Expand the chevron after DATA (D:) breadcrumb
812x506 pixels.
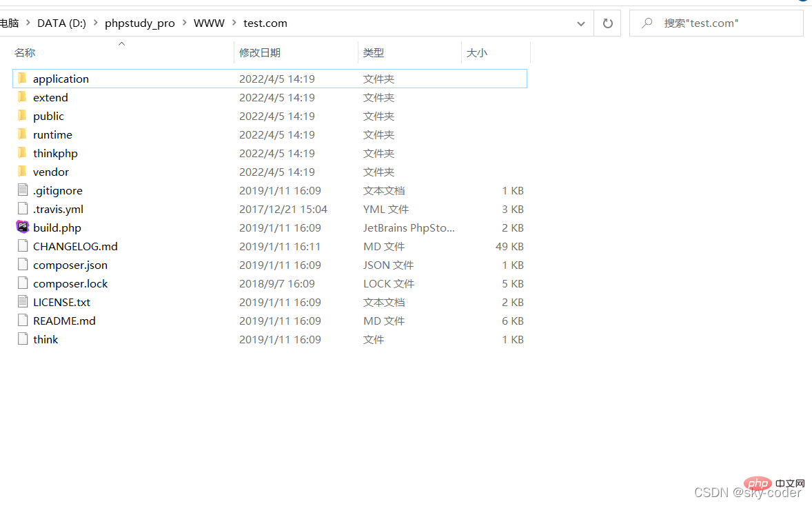[x=95, y=23]
